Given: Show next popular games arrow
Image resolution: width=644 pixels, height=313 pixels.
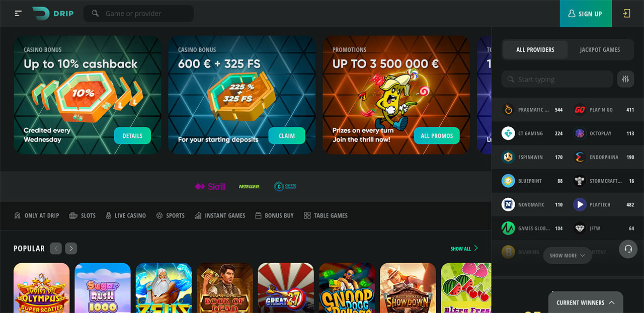Looking at the screenshot, I should pyautogui.click(x=71, y=248).
